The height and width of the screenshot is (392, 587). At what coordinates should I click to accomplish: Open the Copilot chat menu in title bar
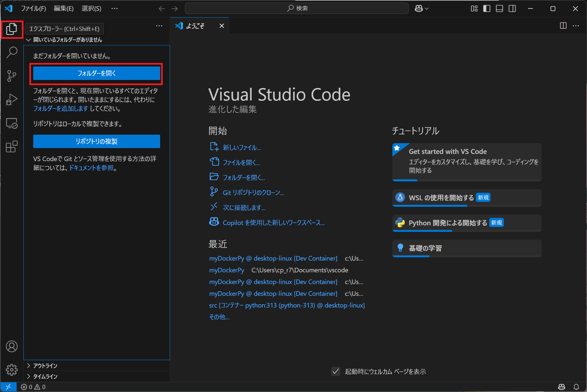coord(422,8)
